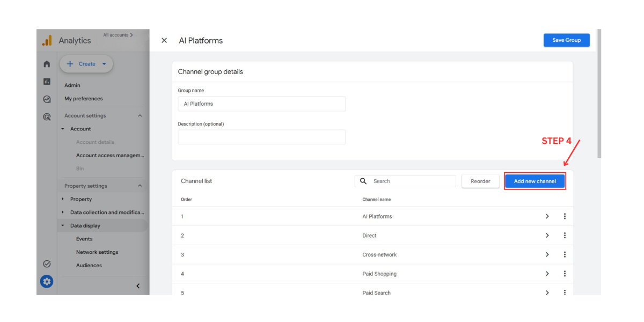
Task: Open the Explore icon in sidebar
Action: [x=47, y=99]
